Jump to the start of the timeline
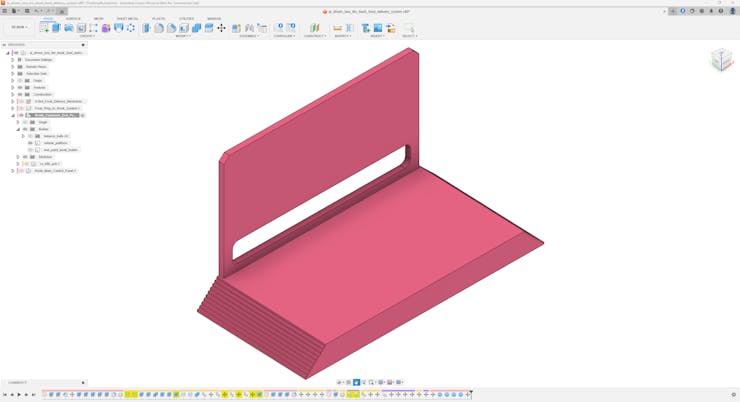This screenshot has height=402, width=740. click(5, 395)
